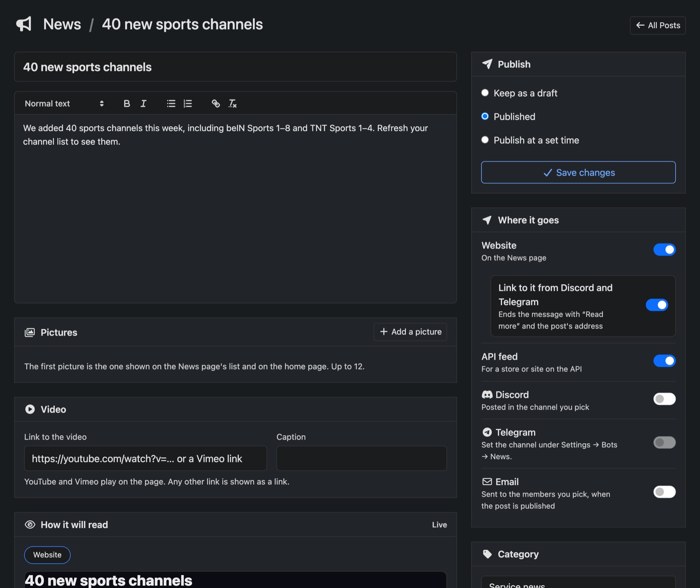Clear text formatting
Image resolution: width=700 pixels, height=588 pixels.
[233, 103]
